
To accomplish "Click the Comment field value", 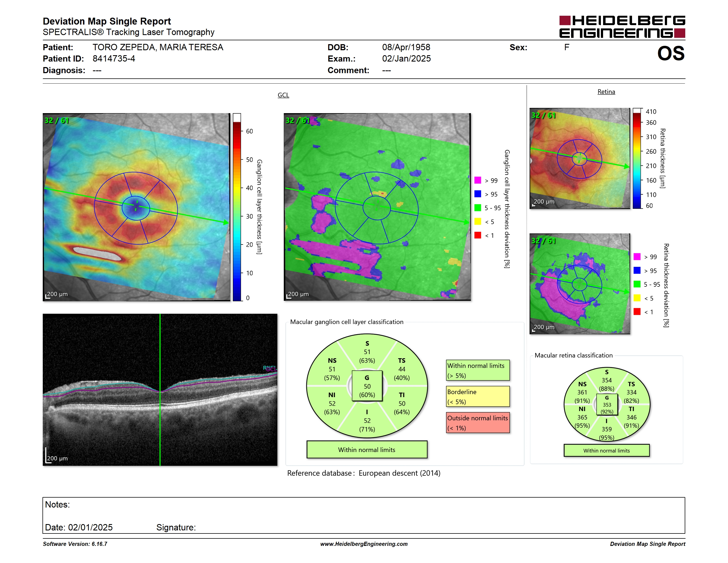I will click(x=386, y=70).
